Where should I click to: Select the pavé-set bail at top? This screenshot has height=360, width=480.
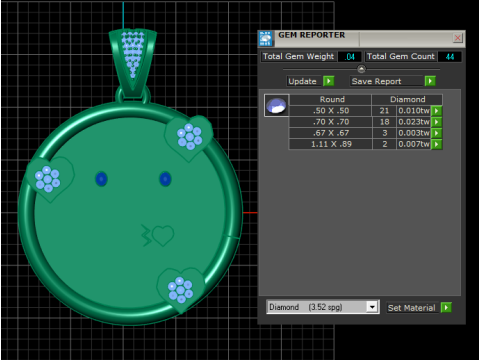pyautogui.click(x=133, y=62)
